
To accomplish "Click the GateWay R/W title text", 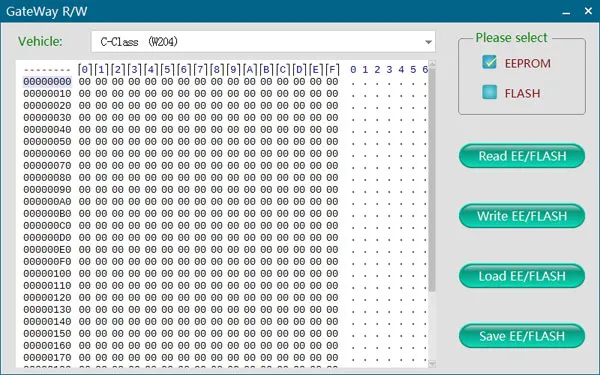I will coord(46,11).
